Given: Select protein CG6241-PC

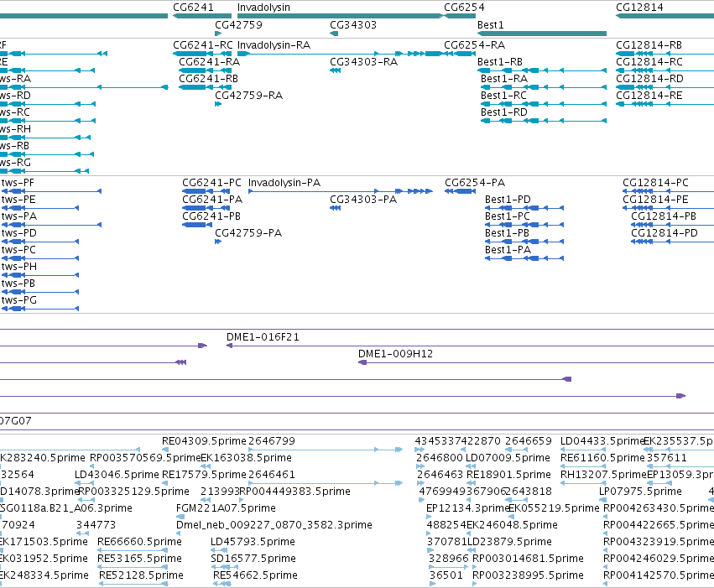Looking at the screenshot, I should point(211,183).
